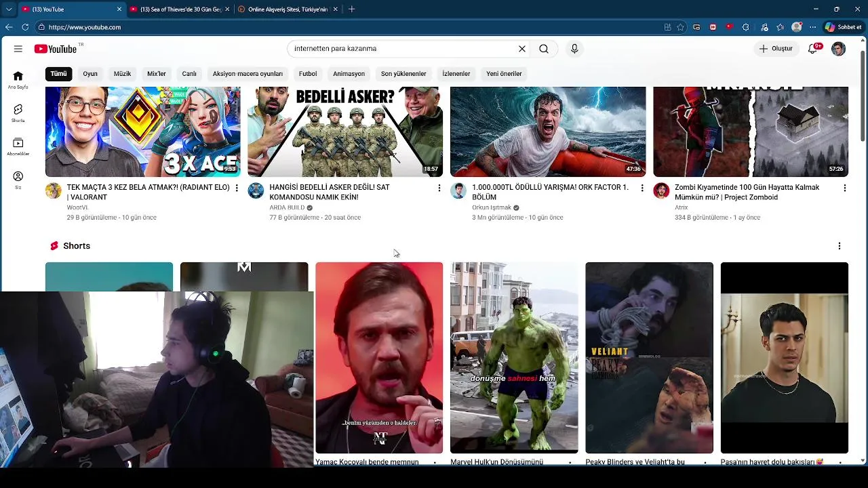Open the Orkun Işıtmak channel link
The height and width of the screenshot is (488, 868).
(492, 207)
